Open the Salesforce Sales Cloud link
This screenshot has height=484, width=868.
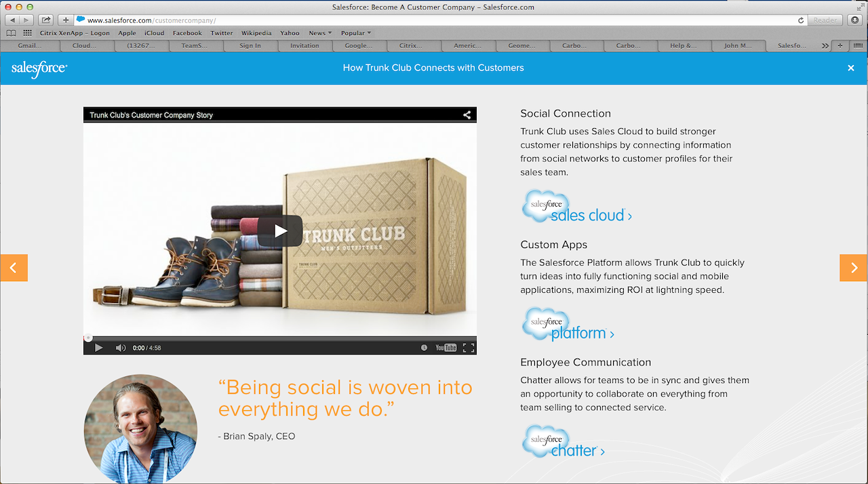[x=577, y=207]
